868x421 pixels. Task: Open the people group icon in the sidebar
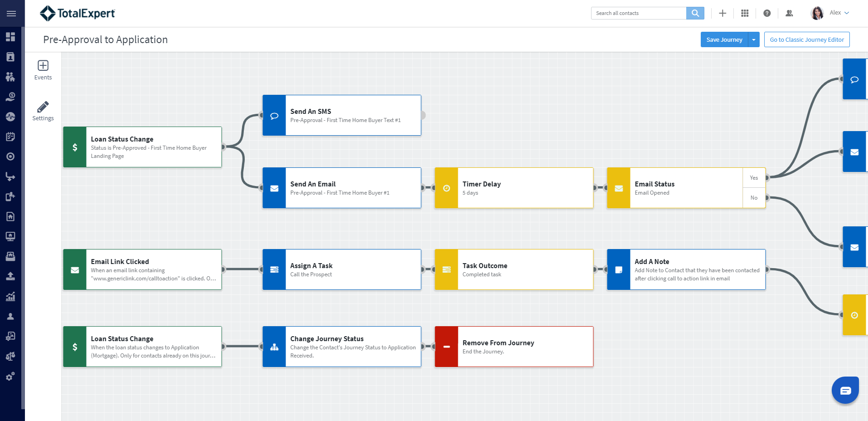pyautogui.click(x=10, y=77)
